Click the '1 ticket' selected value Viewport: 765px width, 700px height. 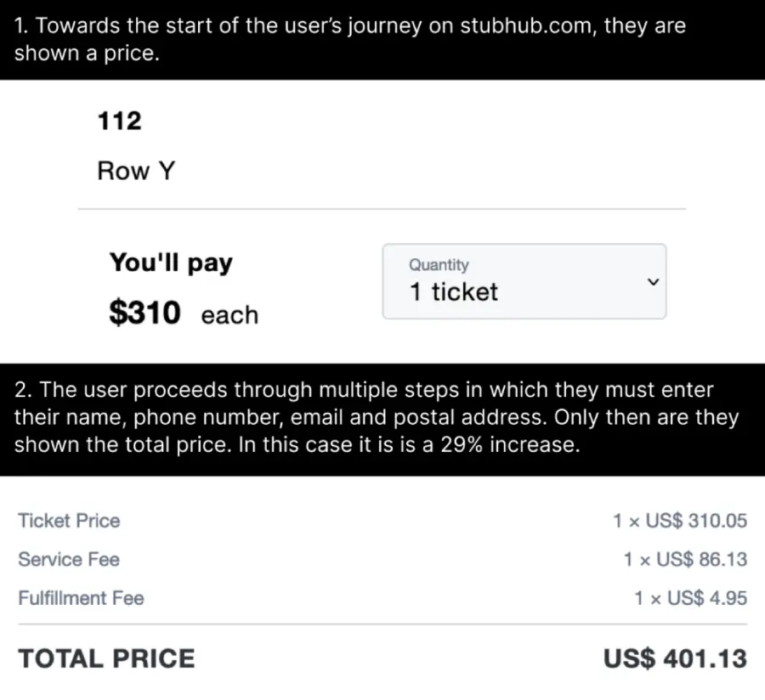[x=453, y=292]
